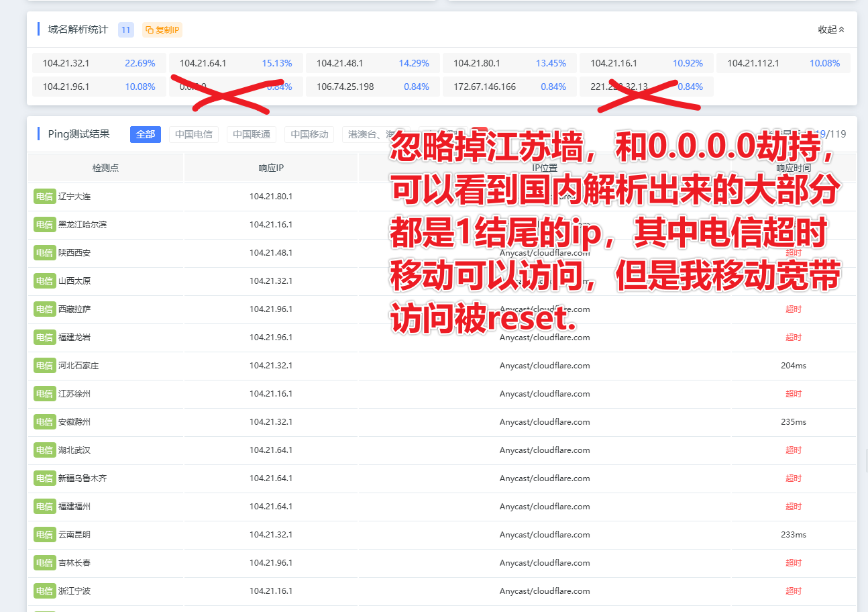Image resolution: width=868 pixels, height=612 pixels.
Task: Click the 电信 tag beside 河北石家庄
Action: [44, 366]
